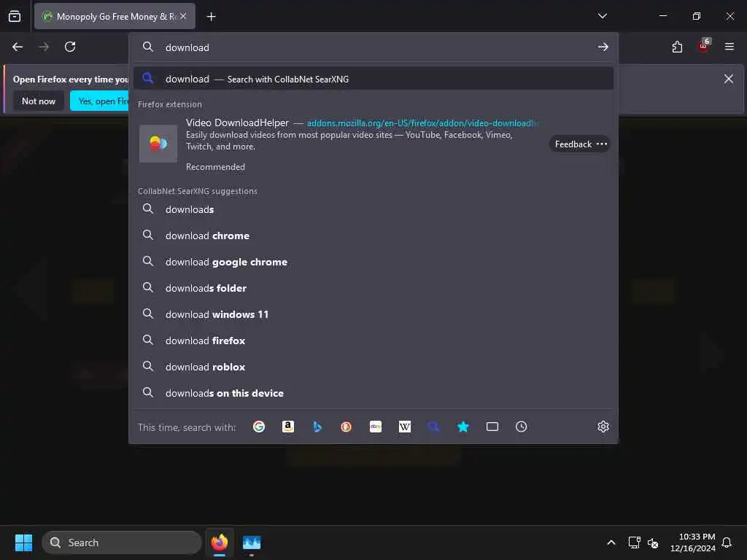The height and width of the screenshot is (560, 747).
Task: Open Firefox View icon in the tab strip
Action: (x=15, y=16)
